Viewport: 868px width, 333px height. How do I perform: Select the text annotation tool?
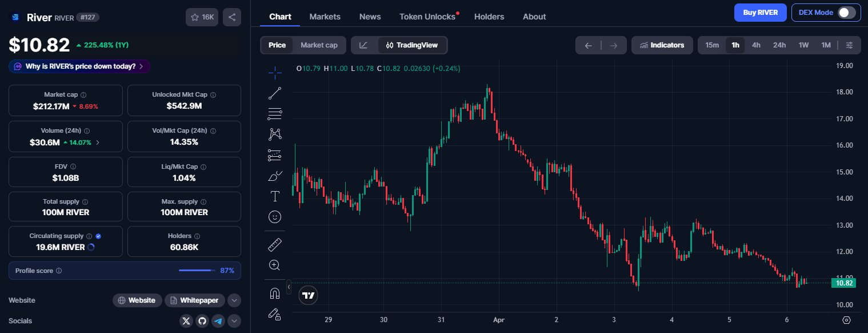(275, 196)
